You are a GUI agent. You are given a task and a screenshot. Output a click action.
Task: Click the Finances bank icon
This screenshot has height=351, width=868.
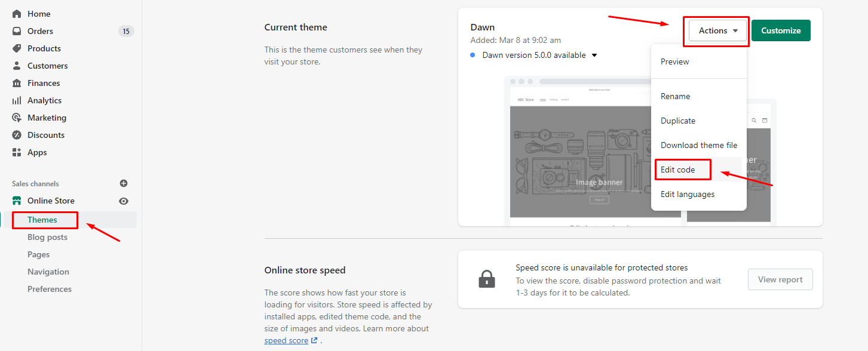pyautogui.click(x=17, y=83)
